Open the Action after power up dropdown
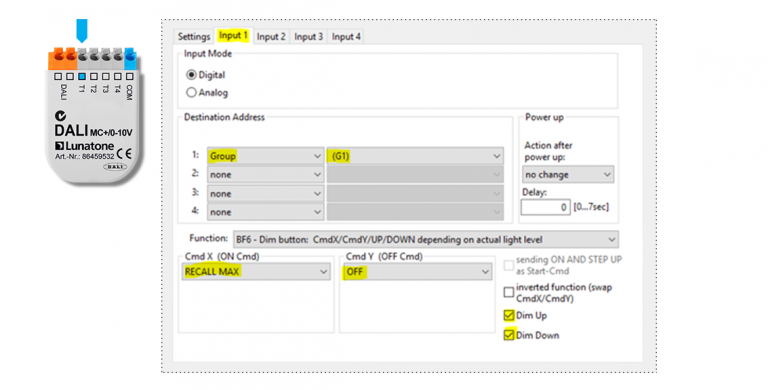768x390 pixels. pos(568,174)
